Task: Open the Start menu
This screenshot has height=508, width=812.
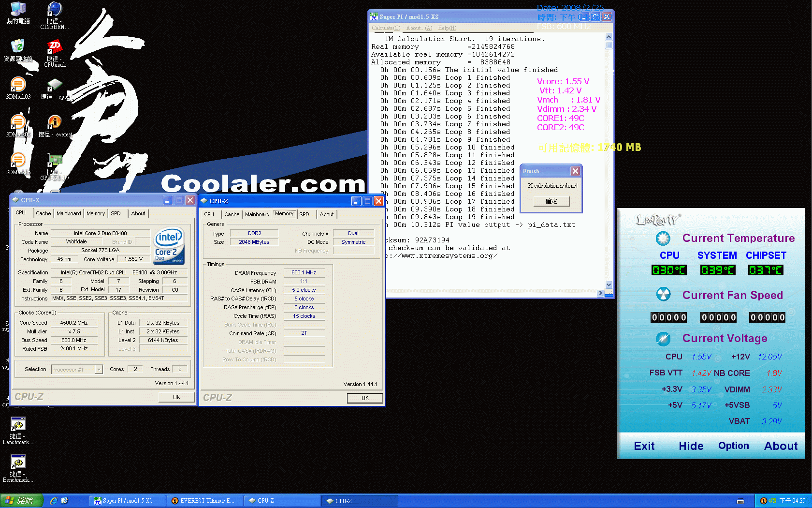Action: (22, 501)
